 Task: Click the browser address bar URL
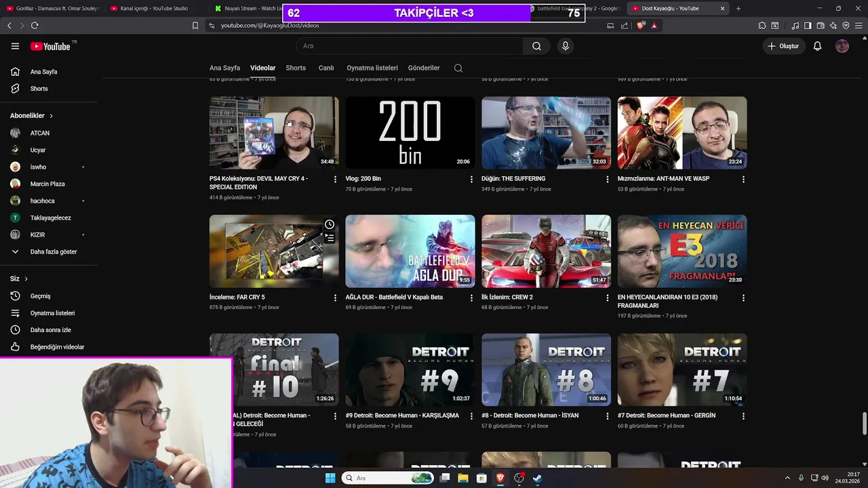(x=270, y=25)
